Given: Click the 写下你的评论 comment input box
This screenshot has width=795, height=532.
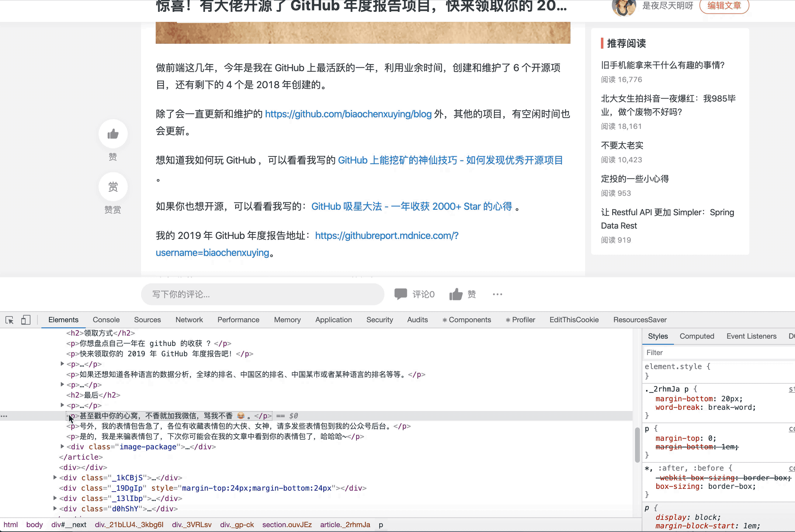Looking at the screenshot, I should [x=262, y=294].
